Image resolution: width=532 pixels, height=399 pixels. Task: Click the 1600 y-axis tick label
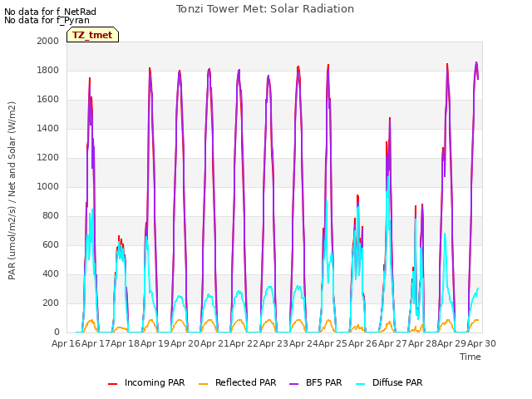48,100
